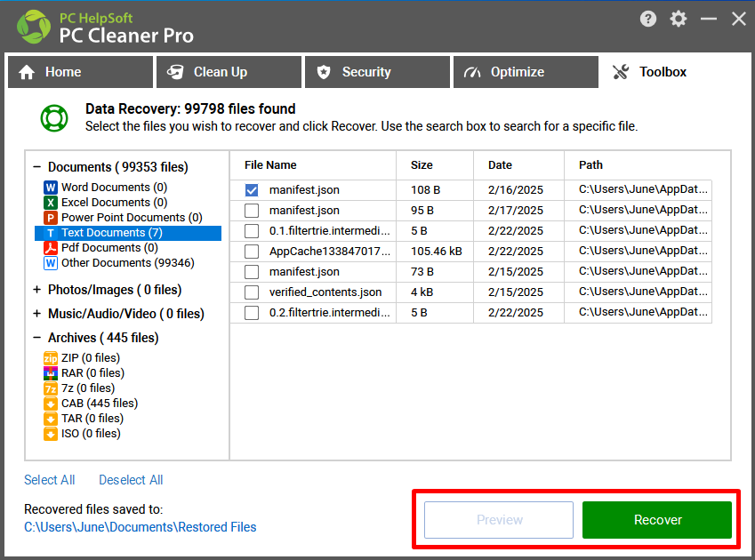Viewport: 755px width, 560px height.
Task: Select RAR (0 files) in Archives
Action: pos(93,372)
